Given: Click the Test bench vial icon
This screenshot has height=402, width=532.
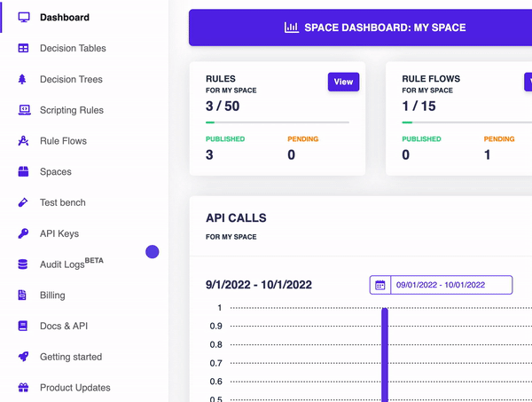Looking at the screenshot, I should (x=23, y=202).
